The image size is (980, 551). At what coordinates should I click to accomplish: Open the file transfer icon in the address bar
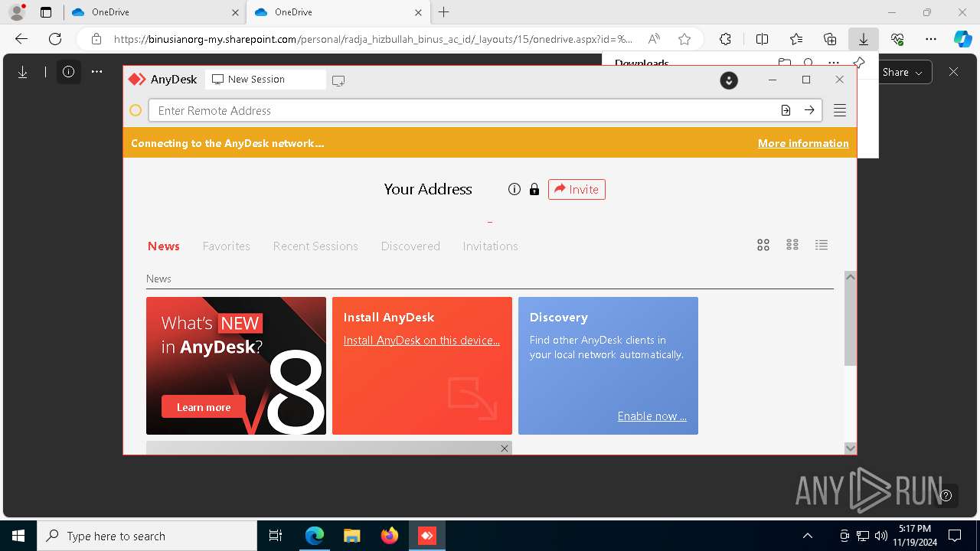click(x=786, y=110)
